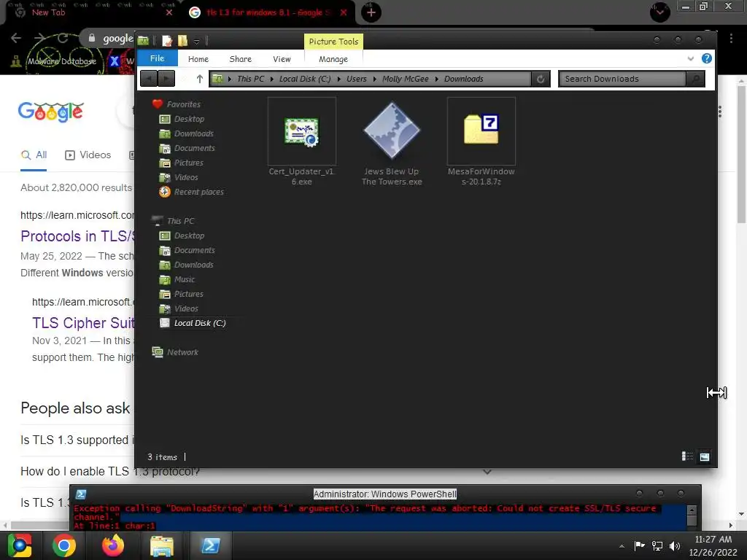This screenshot has width=747, height=560.
Task: Open the Share ribbon tab
Action: tap(240, 59)
